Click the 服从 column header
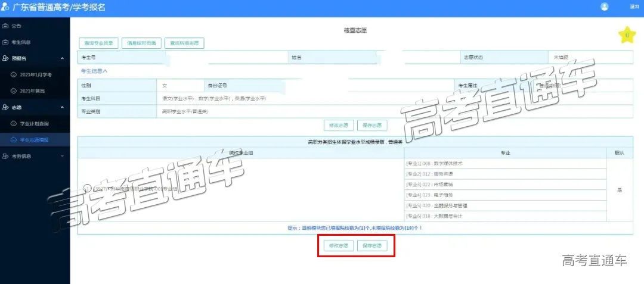 [620, 152]
